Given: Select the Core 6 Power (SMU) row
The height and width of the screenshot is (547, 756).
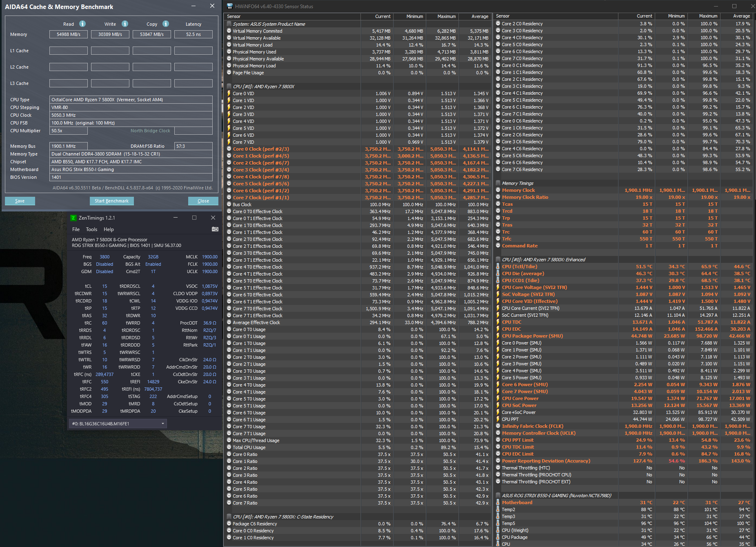Looking at the screenshot, I should tap(624, 385).
